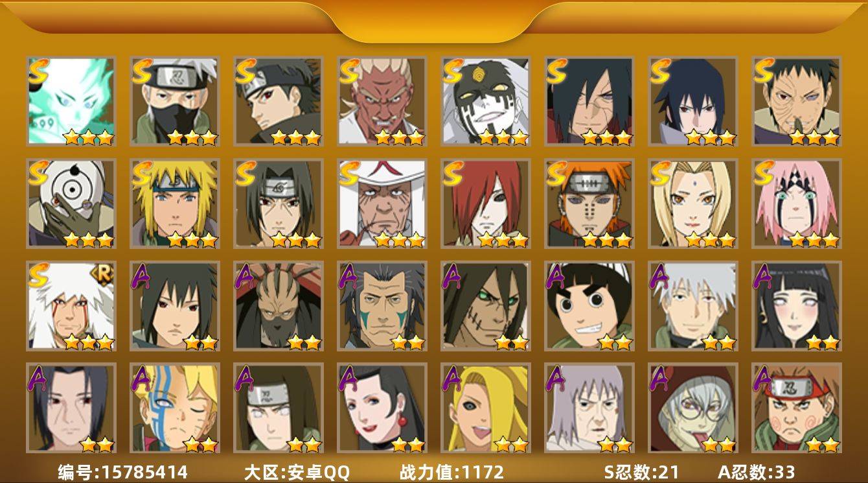This screenshot has height=483, width=868.
Task: Select the glowing cyan chakra ninja portrait
Action: pyautogui.click(x=71, y=101)
